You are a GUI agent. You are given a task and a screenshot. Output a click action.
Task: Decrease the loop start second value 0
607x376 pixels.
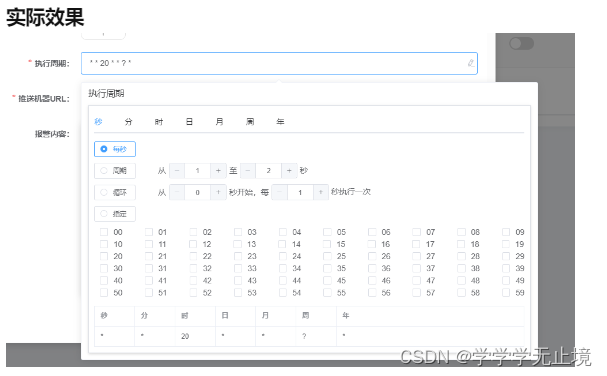coord(177,192)
